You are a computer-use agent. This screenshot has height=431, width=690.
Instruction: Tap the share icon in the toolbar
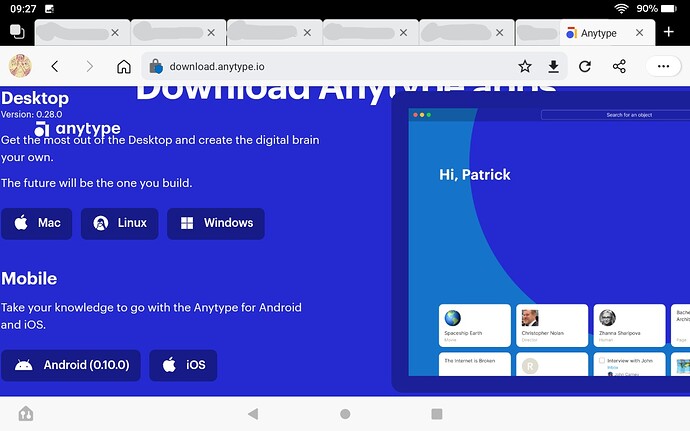(619, 67)
